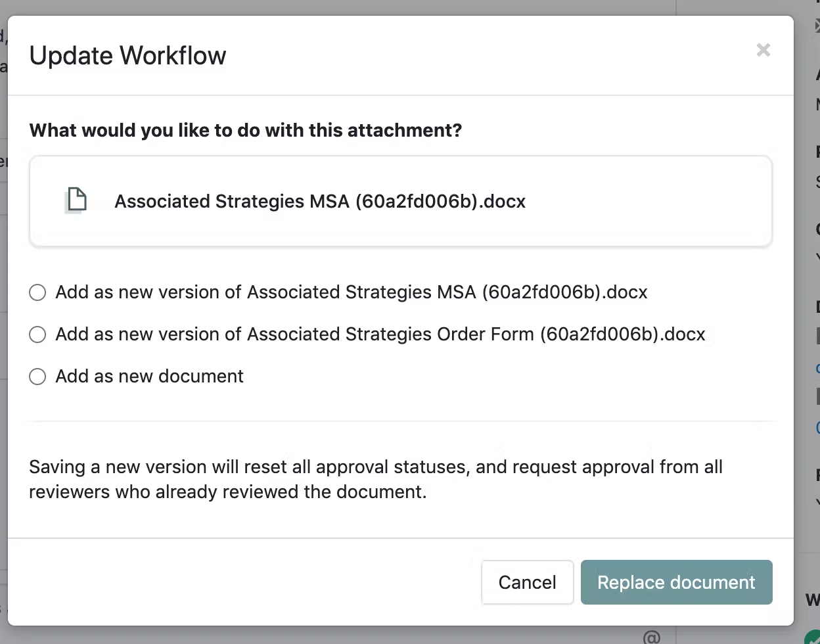Viewport: 820px width, 644px height.
Task: Select the attachment card showing the MSA document
Action: pyautogui.click(x=401, y=201)
